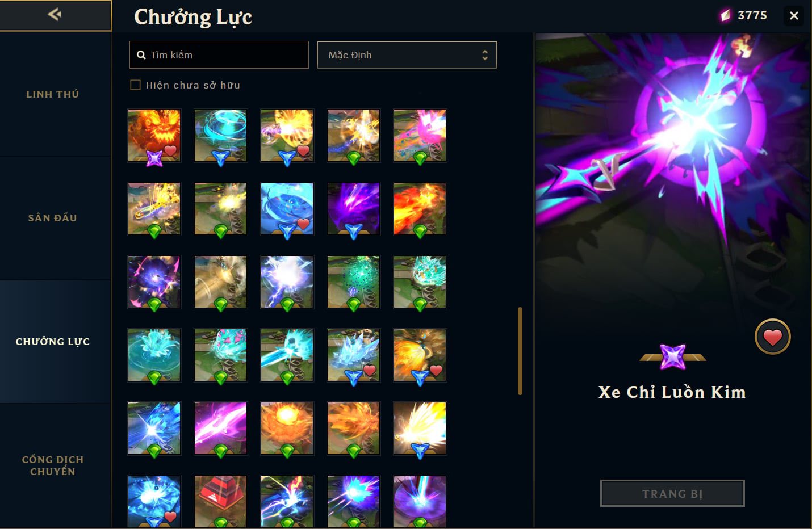The width and height of the screenshot is (812, 529).
Task: Enable the Hiện chưa sở hữu checkbox
Action: (x=135, y=85)
